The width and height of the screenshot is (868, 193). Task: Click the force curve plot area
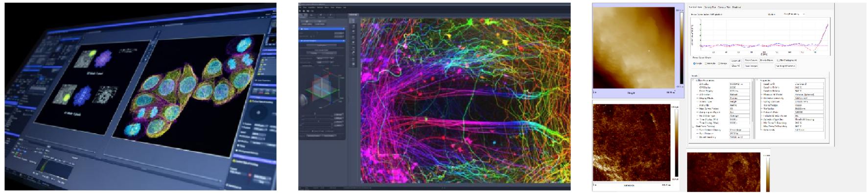click(x=764, y=35)
